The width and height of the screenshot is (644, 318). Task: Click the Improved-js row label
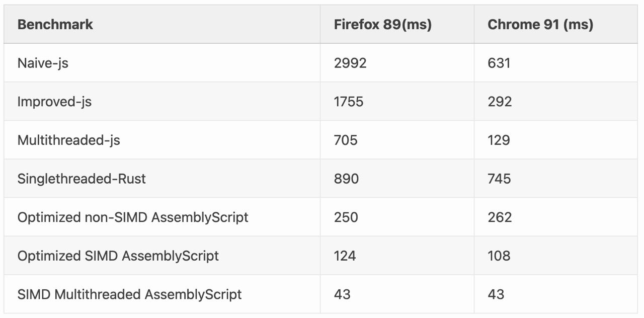pyautogui.click(x=54, y=102)
